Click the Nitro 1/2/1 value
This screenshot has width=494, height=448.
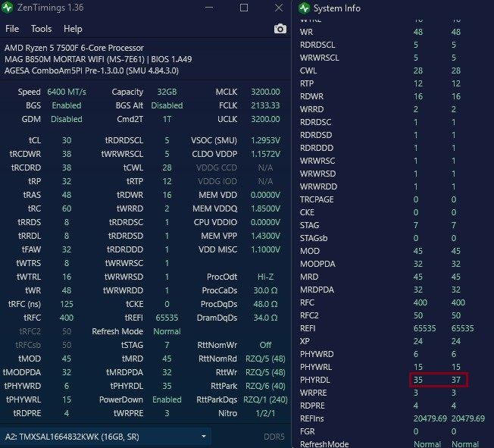pyautogui.click(x=265, y=413)
